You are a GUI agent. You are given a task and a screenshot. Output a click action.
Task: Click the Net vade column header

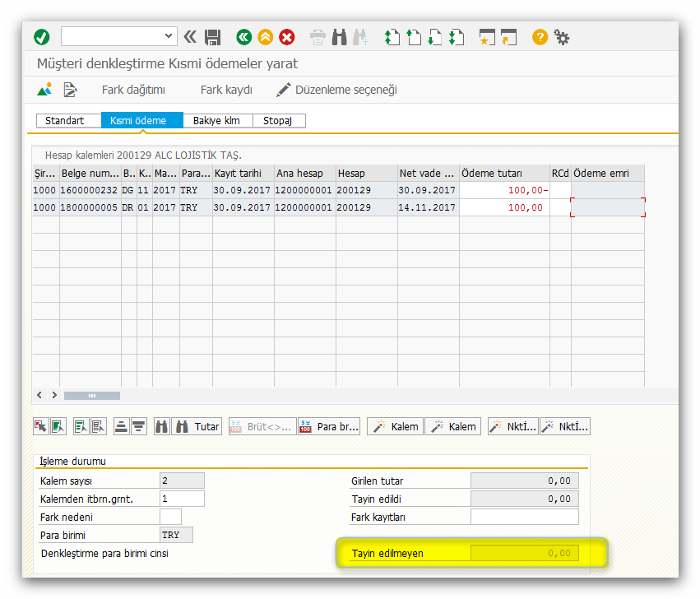pos(428,174)
